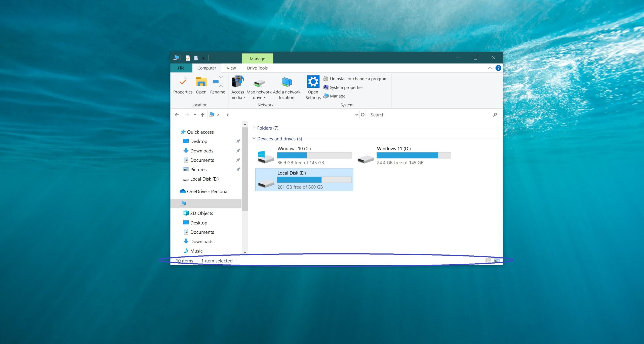Click the Manage button in System group
Screen dimensions: 644x344
click(334, 96)
